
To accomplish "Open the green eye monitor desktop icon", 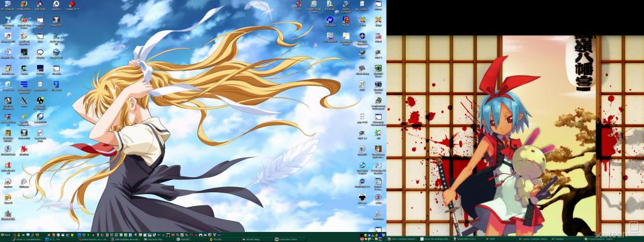I will coord(378,68).
